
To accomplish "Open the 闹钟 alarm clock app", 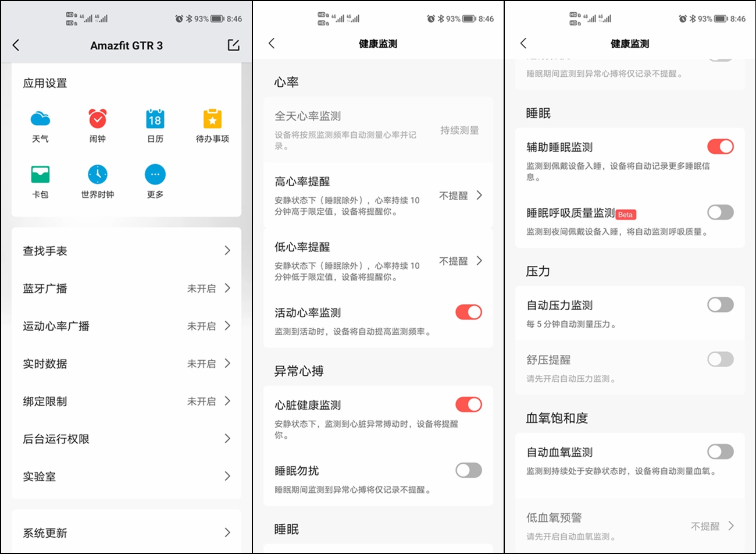I will [98, 126].
